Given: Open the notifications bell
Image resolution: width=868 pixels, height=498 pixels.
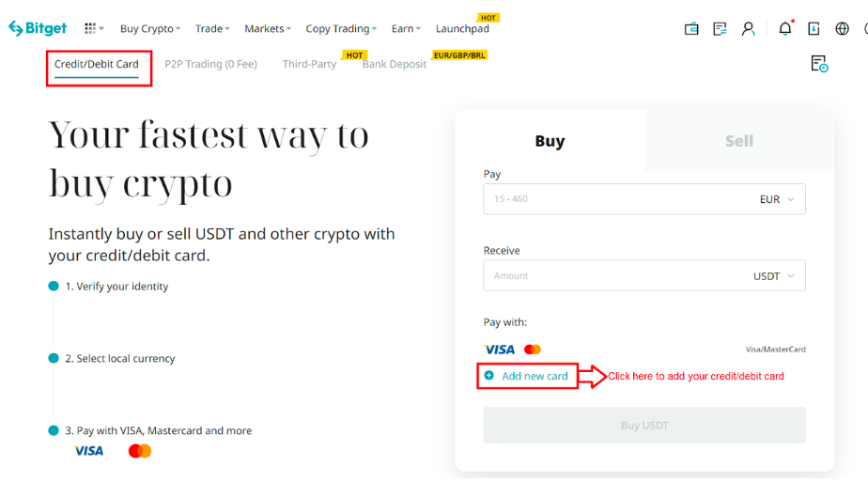Looking at the screenshot, I should point(785,28).
